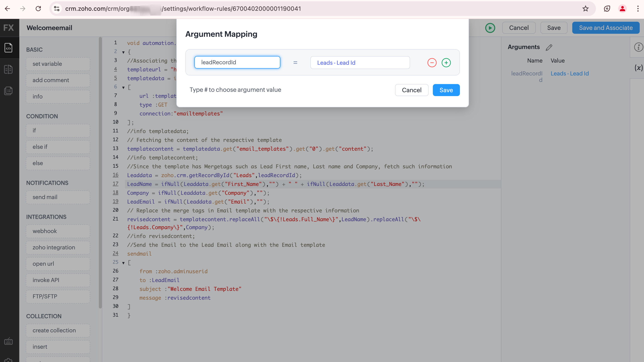Click the green add argument icon
The image size is (644, 362).
[x=446, y=63]
